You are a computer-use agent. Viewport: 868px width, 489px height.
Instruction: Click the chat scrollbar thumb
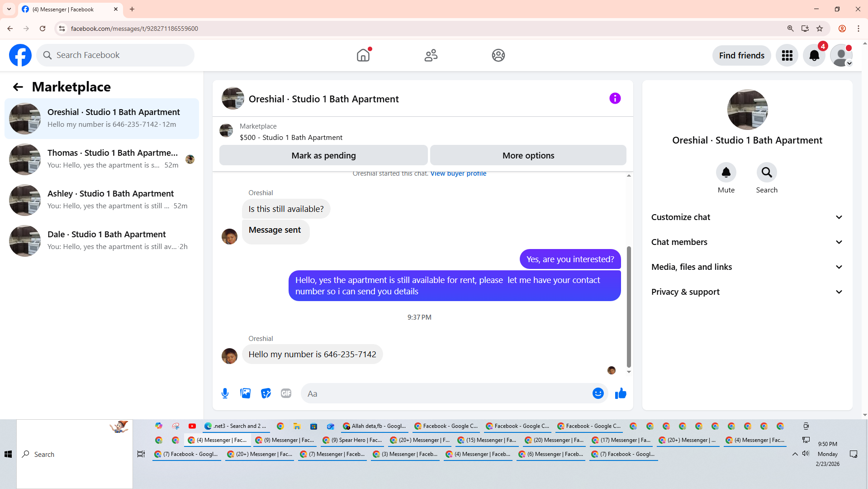[x=629, y=307]
